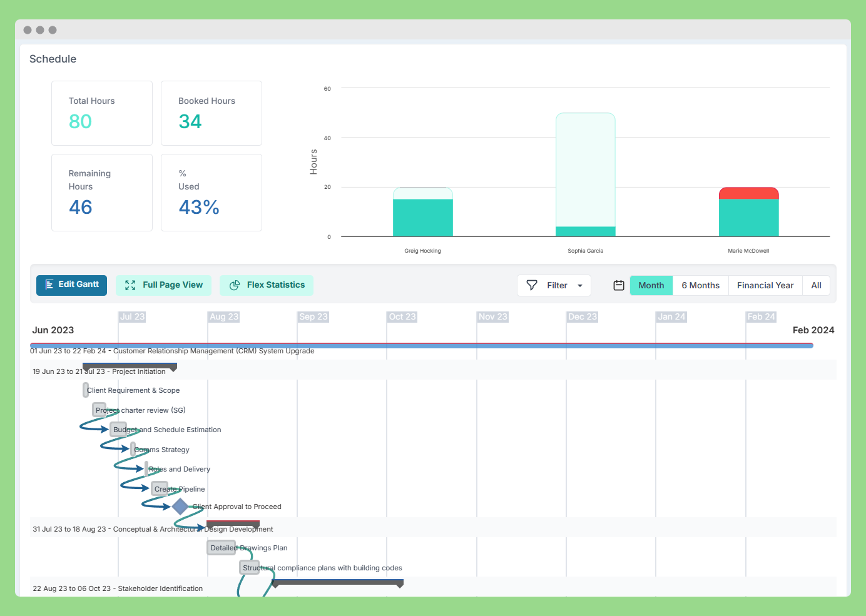Select the Jan 24 timeline marker

pyautogui.click(x=671, y=316)
